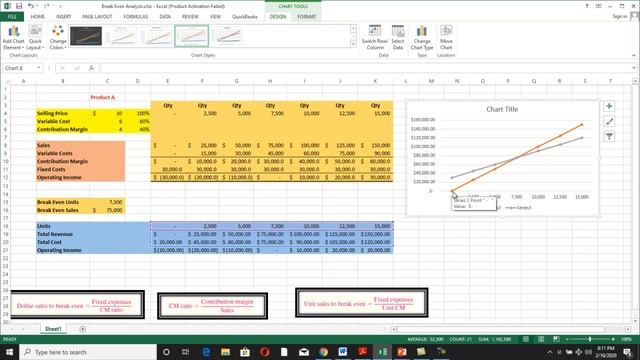Screen dimensions: 640x360
Task: Switch to the FORMULAS tab
Action: 136,17
